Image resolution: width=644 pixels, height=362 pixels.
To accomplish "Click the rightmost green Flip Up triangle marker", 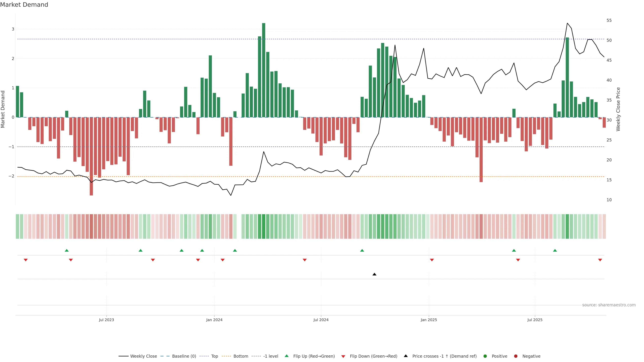I will pyautogui.click(x=555, y=250).
